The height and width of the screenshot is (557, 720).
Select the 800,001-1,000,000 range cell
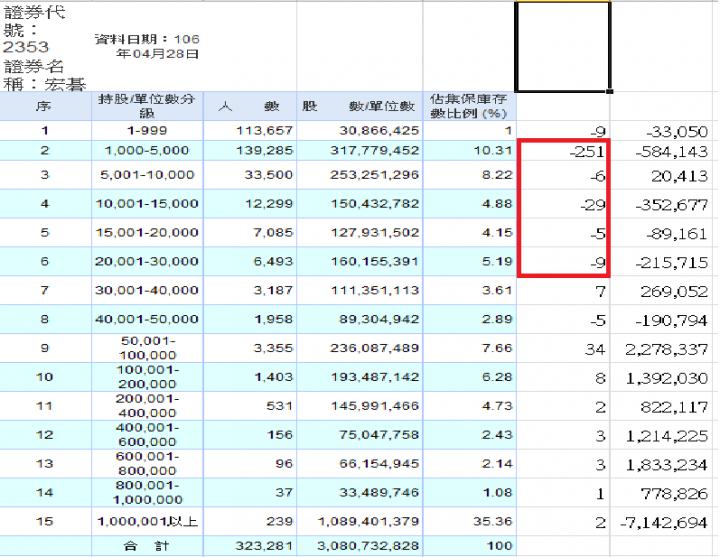click(147, 493)
